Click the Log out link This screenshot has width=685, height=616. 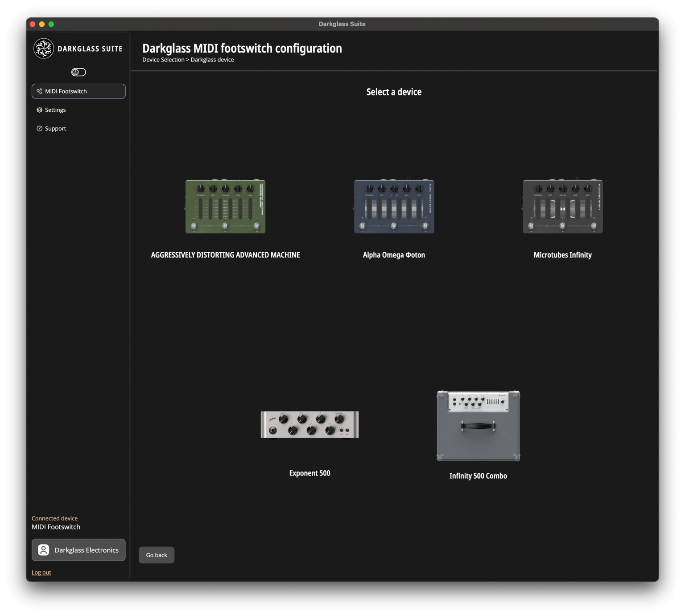point(41,573)
